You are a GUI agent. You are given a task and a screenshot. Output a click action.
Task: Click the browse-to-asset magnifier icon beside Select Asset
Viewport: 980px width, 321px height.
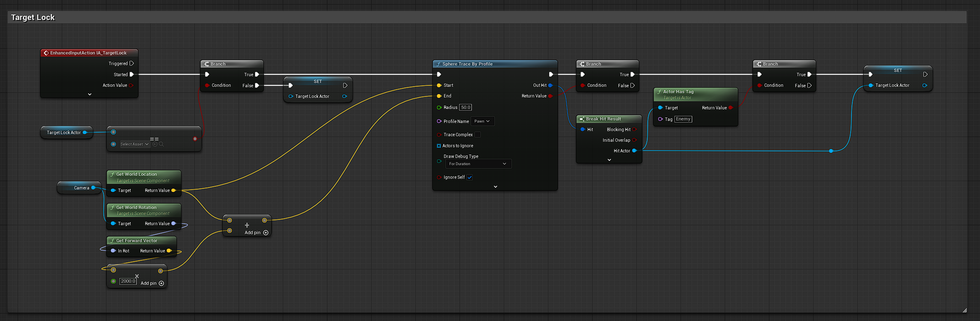pyautogui.click(x=161, y=144)
